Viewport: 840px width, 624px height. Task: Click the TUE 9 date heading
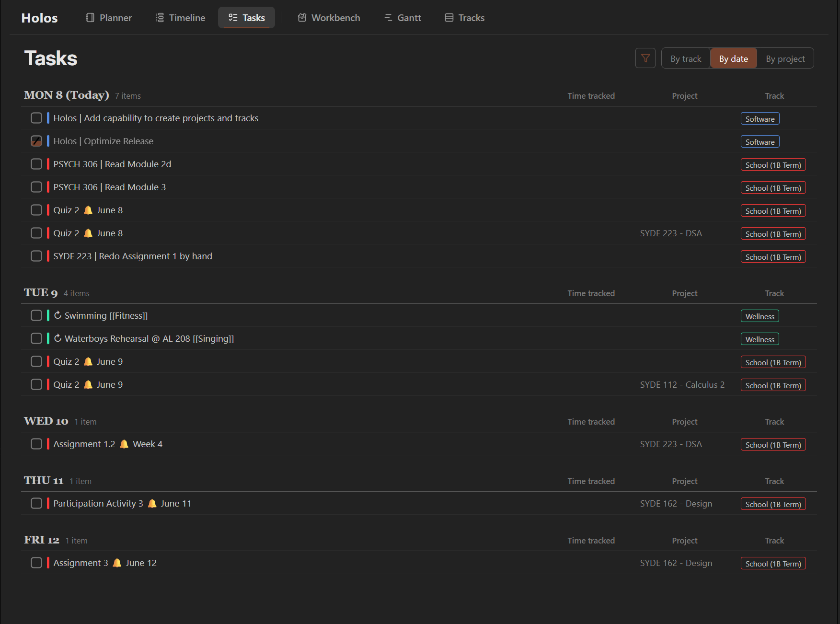pyautogui.click(x=41, y=292)
